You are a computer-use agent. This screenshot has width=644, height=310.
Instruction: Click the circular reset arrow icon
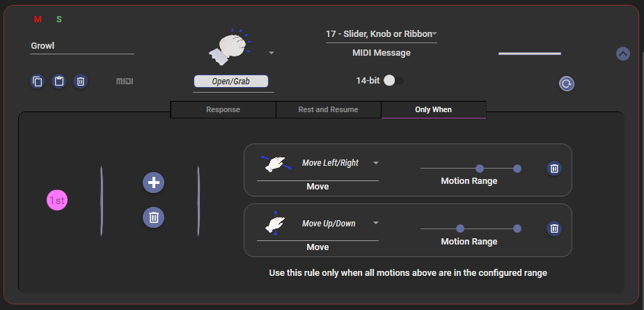pyautogui.click(x=567, y=84)
